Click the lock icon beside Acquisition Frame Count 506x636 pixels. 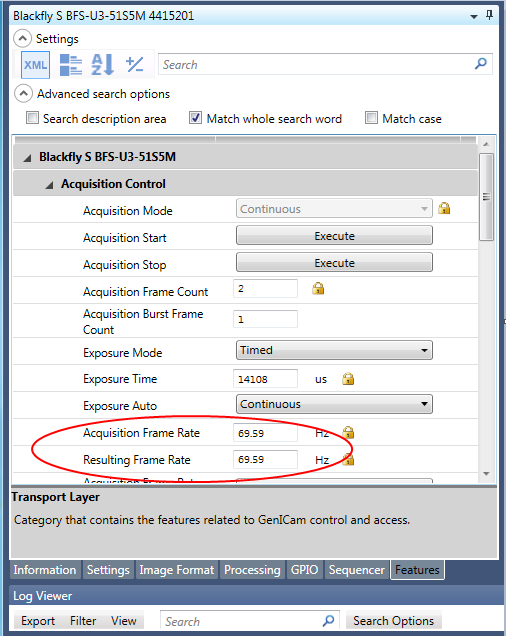[318, 288]
